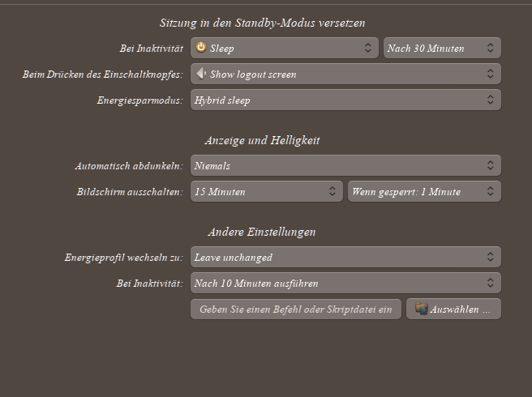Click the "Anzeige und Helligkeit" section heading
The height and width of the screenshot is (397, 532).
click(x=262, y=140)
